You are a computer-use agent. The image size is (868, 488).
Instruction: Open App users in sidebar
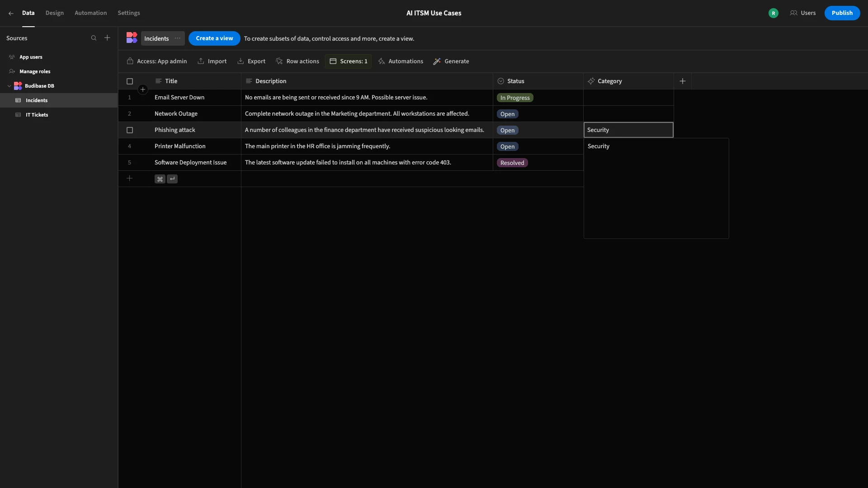click(31, 57)
